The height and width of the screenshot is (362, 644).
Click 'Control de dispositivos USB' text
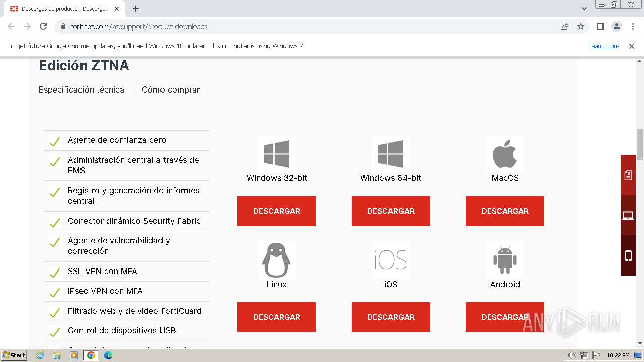tap(122, 330)
